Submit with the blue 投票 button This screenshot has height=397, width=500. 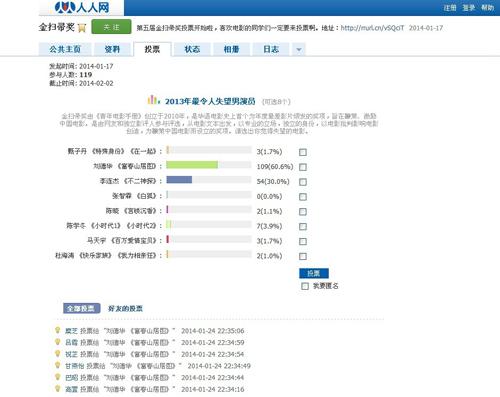click(x=314, y=273)
